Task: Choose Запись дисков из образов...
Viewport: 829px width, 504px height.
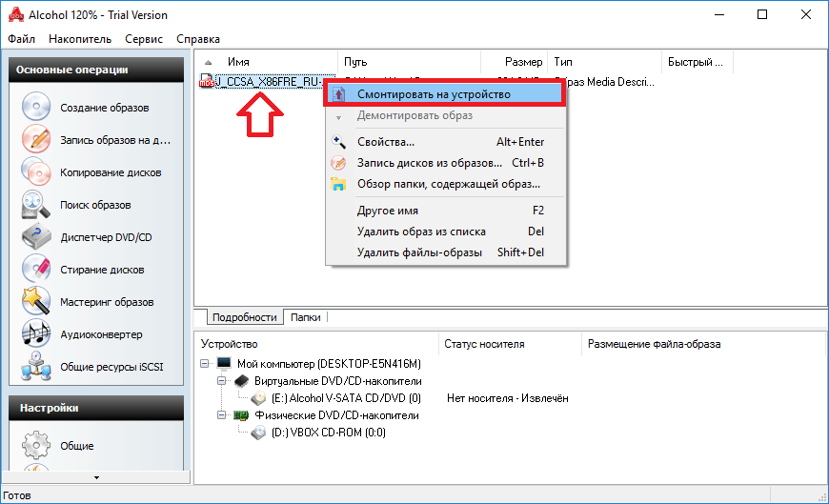Action: point(445,163)
